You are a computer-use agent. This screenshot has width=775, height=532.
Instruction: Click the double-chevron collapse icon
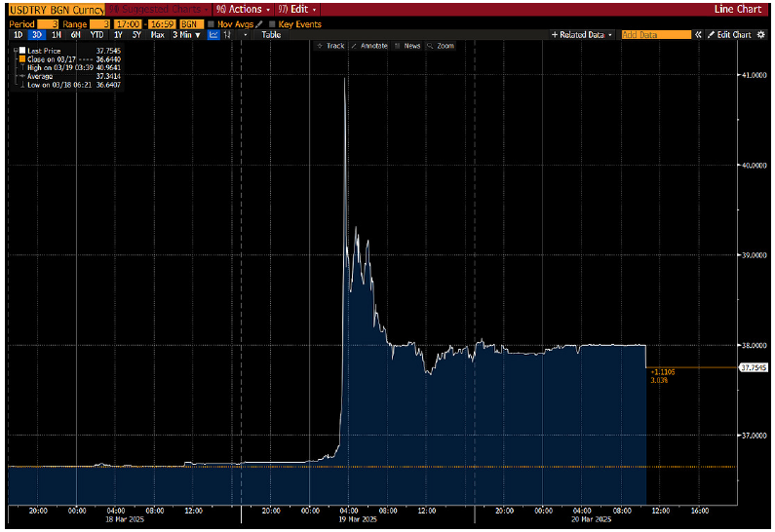698,34
